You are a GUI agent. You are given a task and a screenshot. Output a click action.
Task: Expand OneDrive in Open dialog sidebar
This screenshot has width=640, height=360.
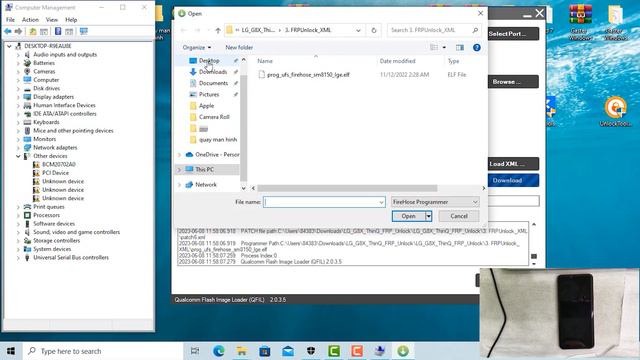pos(179,155)
